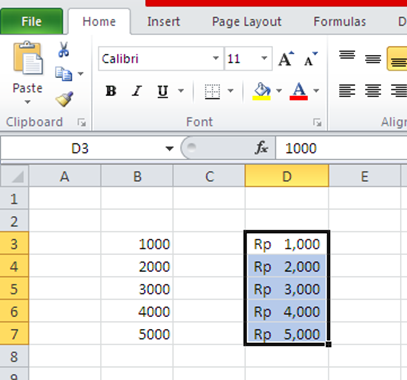Screen dimensions: 407x380
Task: Switch to the Formulas tab
Action: [340, 22]
